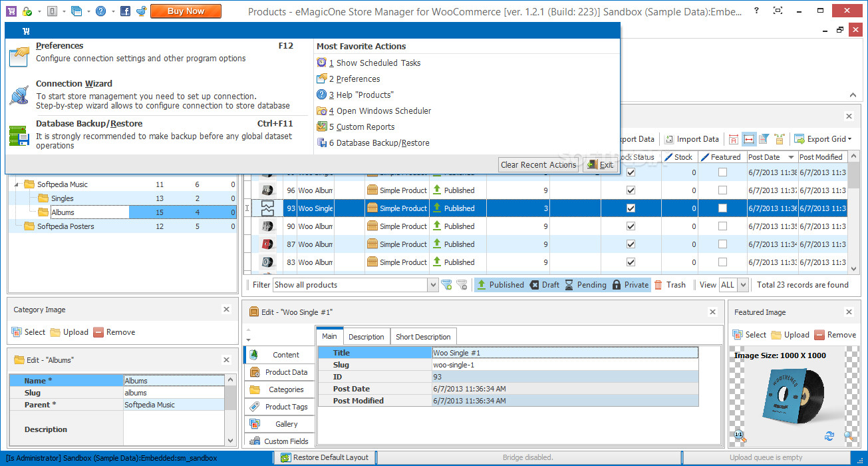The width and height of the screenshot is (868, 466).
Task: Click the Exit button in menu
Action: [600, 165]
